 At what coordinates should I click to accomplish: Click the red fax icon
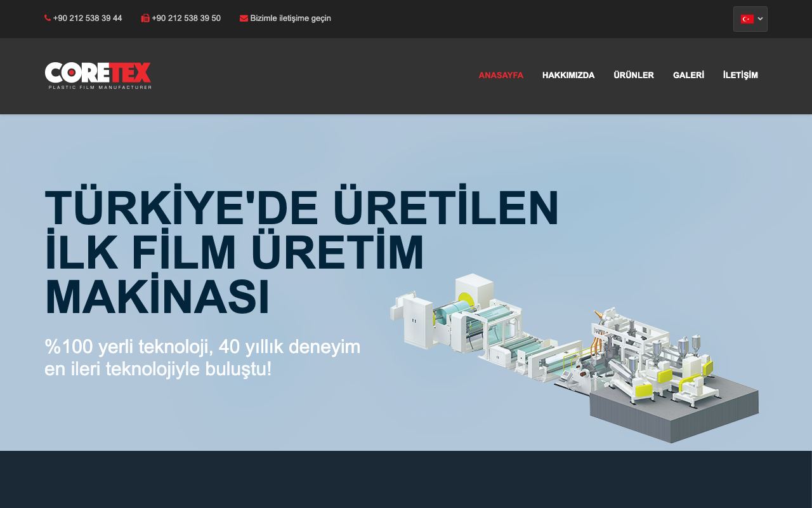coord(145,18)
